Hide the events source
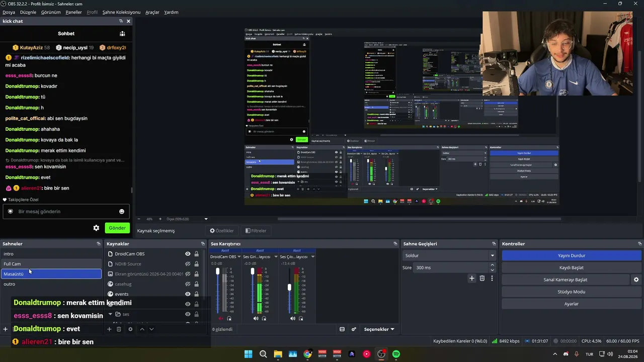Screen dimensions: 644x362 188,294
